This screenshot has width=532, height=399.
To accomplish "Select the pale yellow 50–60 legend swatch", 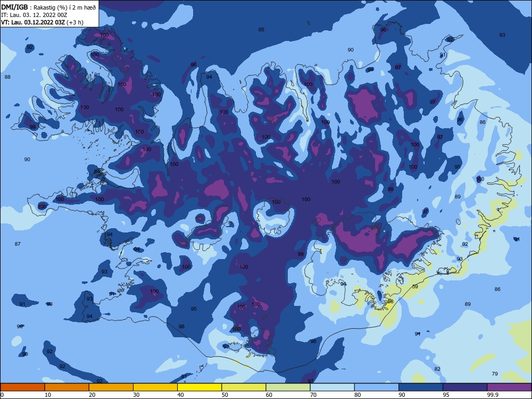I will pyautogui.click(x=244, y=387).
